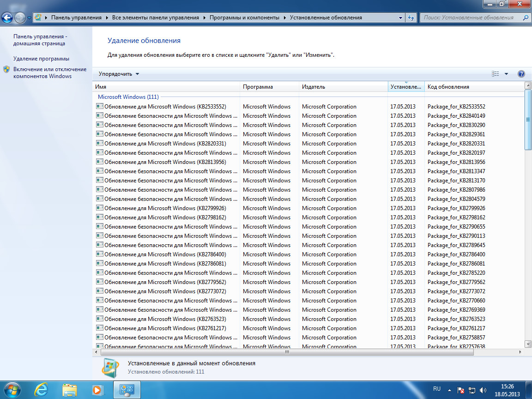Click icon of update KB2763523
This screenshot has height=399, width=532.
[100, 319]
